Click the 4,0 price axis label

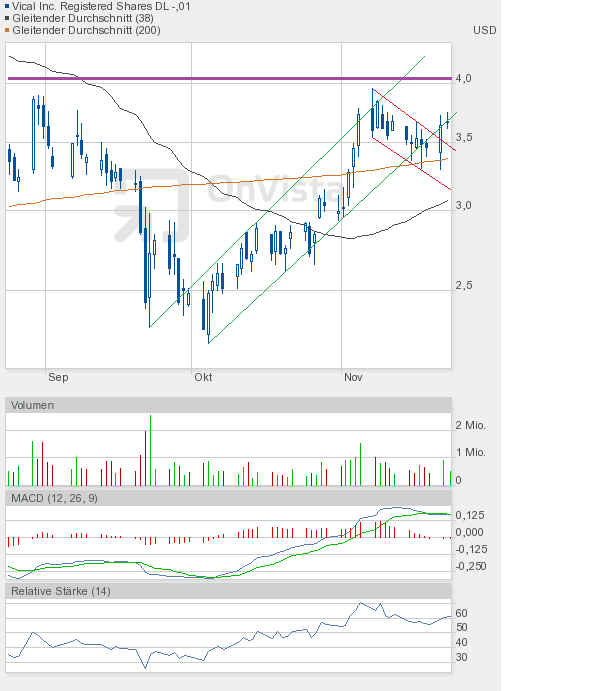[463, 78]
